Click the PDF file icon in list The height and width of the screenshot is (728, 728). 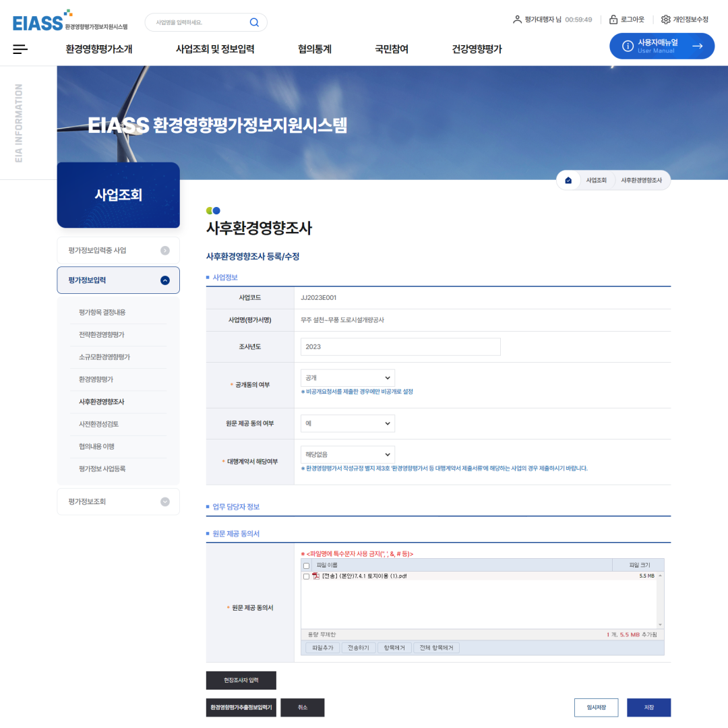tap(315, 576)
